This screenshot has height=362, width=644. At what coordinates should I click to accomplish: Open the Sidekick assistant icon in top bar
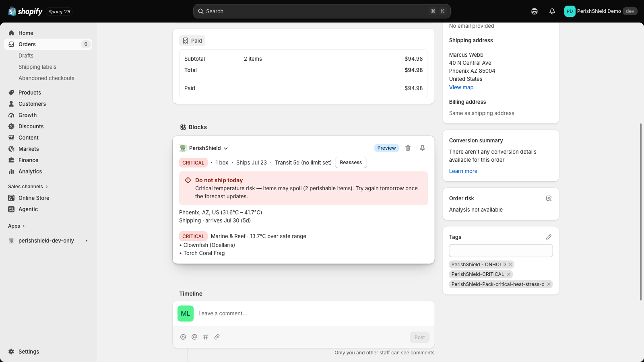click(x=535, y=11)
